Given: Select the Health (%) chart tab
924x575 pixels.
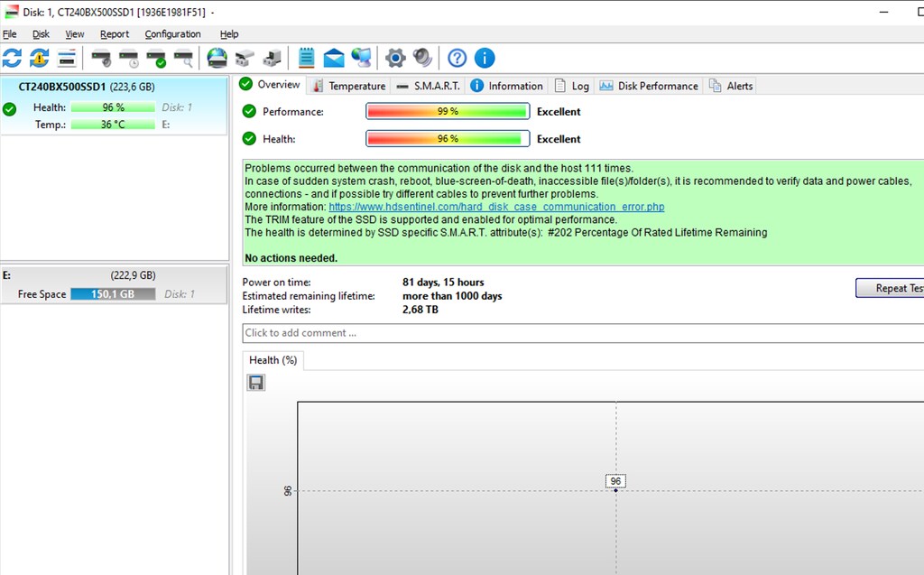Looking at the screenshot, I should 273,360.
